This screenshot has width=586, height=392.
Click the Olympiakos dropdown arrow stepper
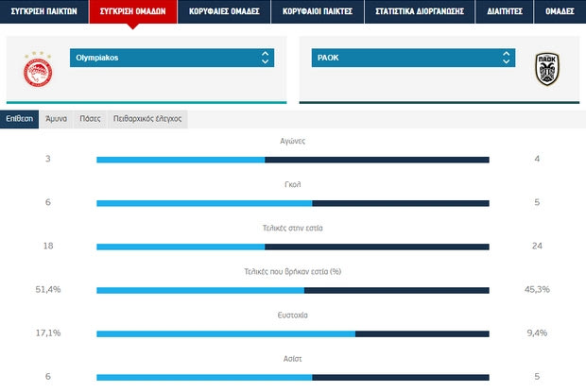pyautogui.click(x=266, y=58)
